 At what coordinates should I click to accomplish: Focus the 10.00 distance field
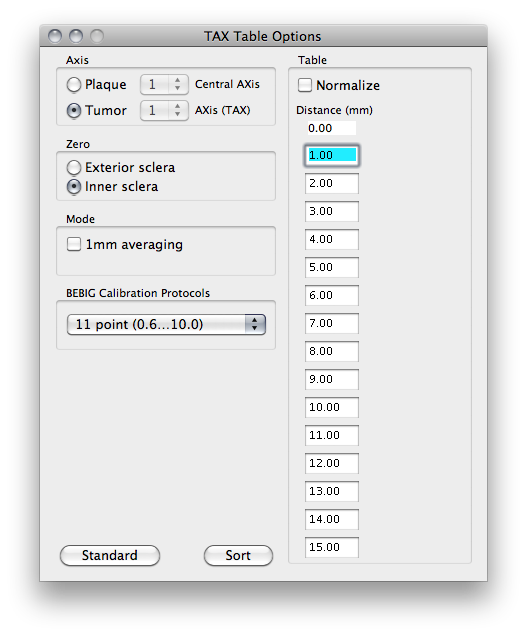pos(332,407)
